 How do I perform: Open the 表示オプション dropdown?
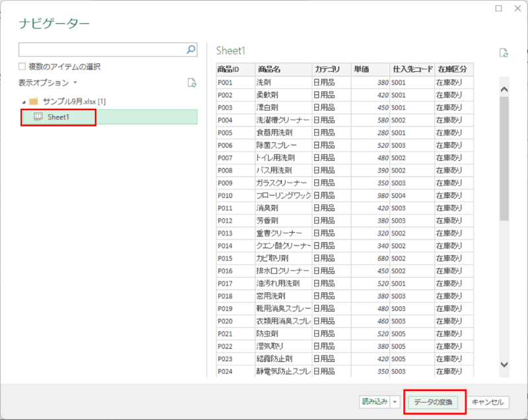pos(46,81)
